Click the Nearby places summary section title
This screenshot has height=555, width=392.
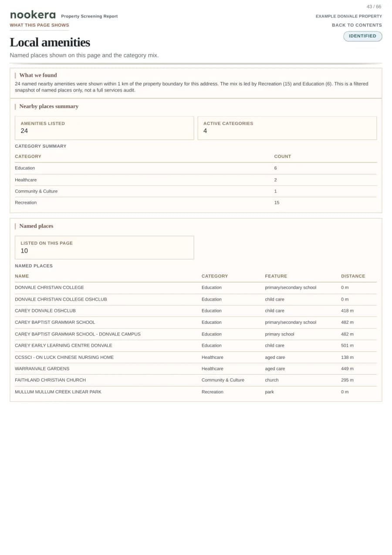point(49,106)
